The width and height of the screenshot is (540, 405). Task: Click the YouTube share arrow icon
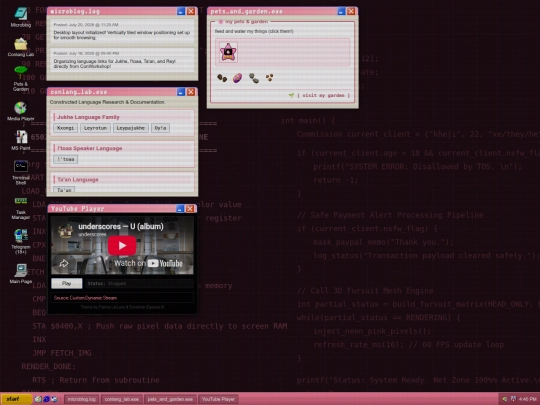pos(64,263)
